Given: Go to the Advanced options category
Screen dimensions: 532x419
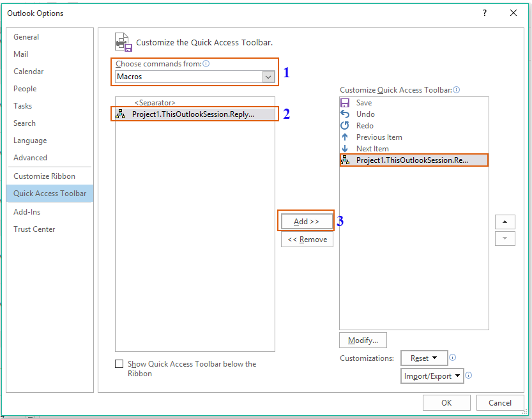Looking at the screenshot, I should pos(50,158).
